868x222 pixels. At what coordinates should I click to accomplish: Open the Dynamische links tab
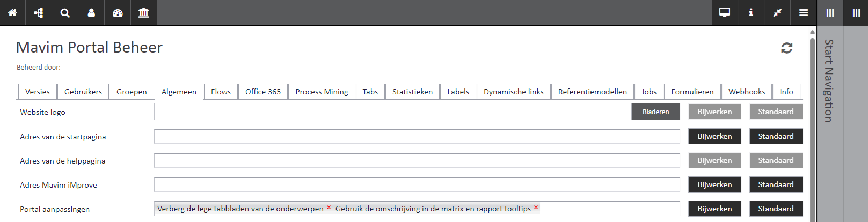coord(514,92)
